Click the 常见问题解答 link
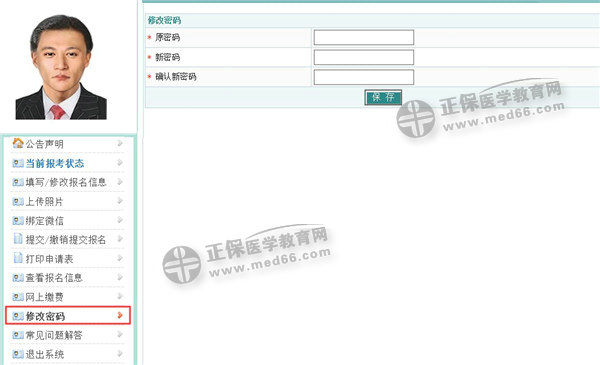Image resolution: width=600 pixels, height=365 pixels. tap(54, 336)
